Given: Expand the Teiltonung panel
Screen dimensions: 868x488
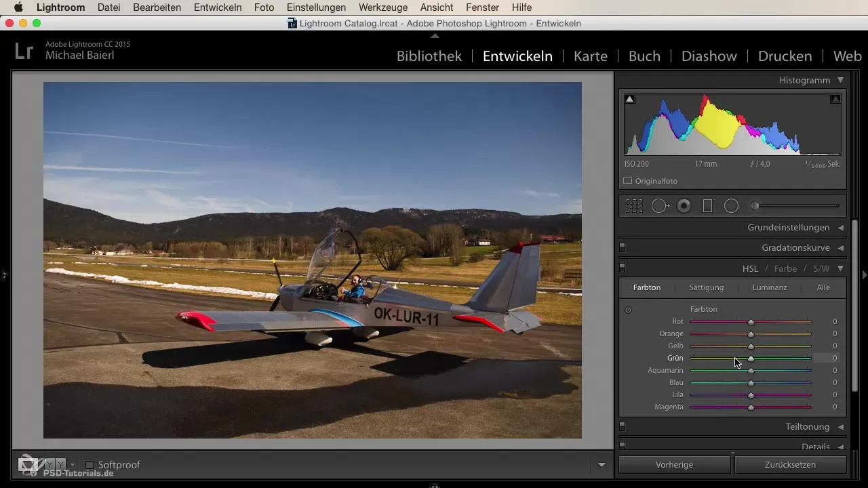Looking at the screenshot, I should [841, 427].
